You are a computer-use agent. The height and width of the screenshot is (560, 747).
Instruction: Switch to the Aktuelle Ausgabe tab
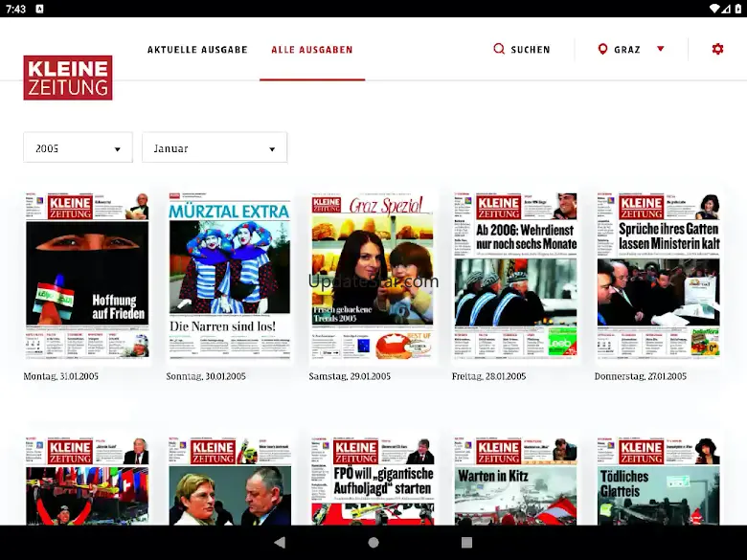[x=197, y=50]
